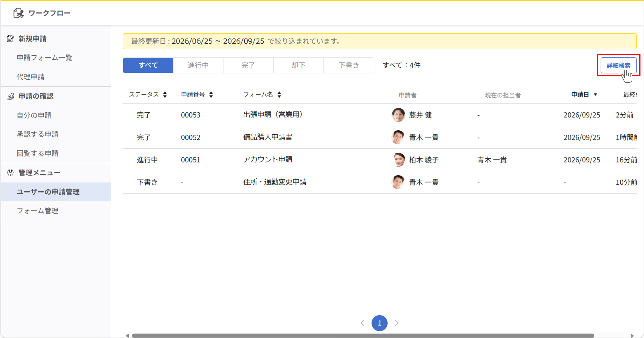Switch to the 完了 tab
This screenshot has height=338, width=644.
248,66
